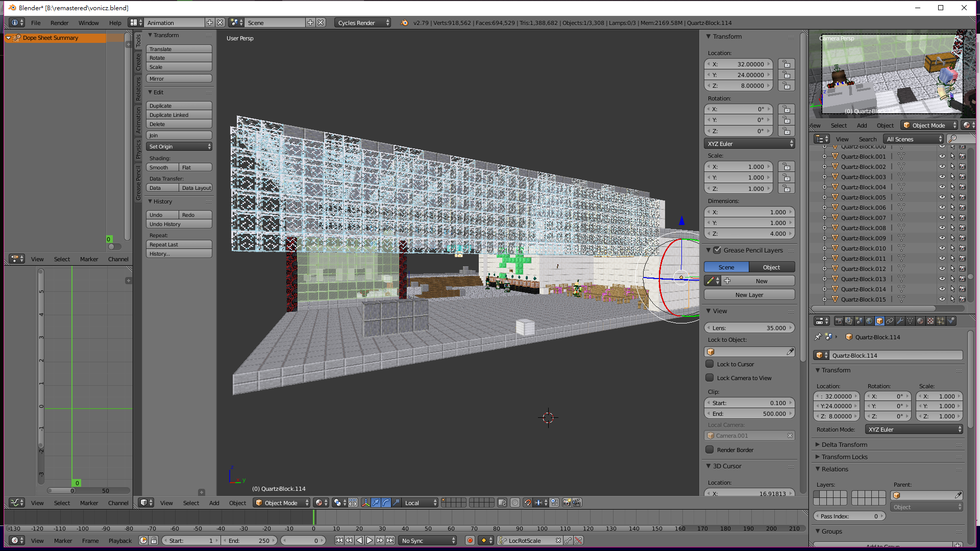Open the All Scenes outliner display dropdown

pos(914,139)
